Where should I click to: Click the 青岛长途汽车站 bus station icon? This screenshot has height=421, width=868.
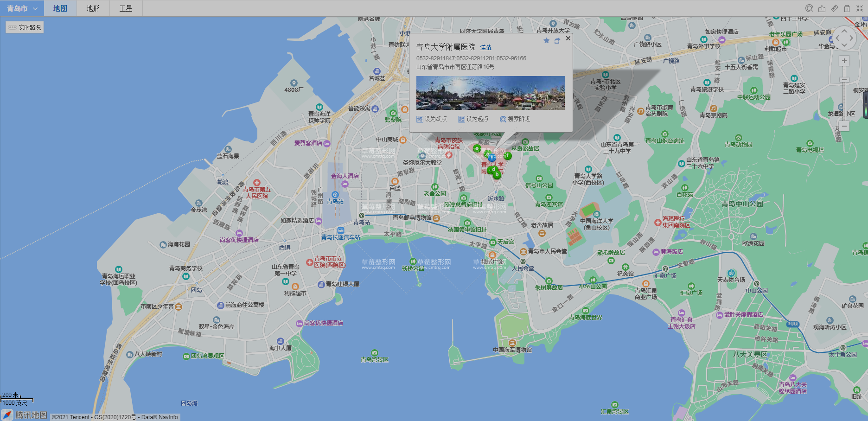tap(341, 230)
